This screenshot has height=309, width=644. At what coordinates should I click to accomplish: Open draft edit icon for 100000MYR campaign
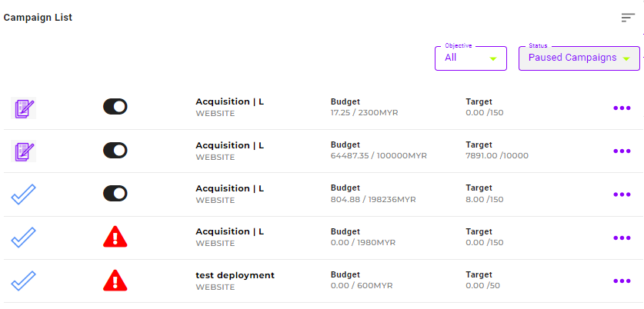(23, 151)
